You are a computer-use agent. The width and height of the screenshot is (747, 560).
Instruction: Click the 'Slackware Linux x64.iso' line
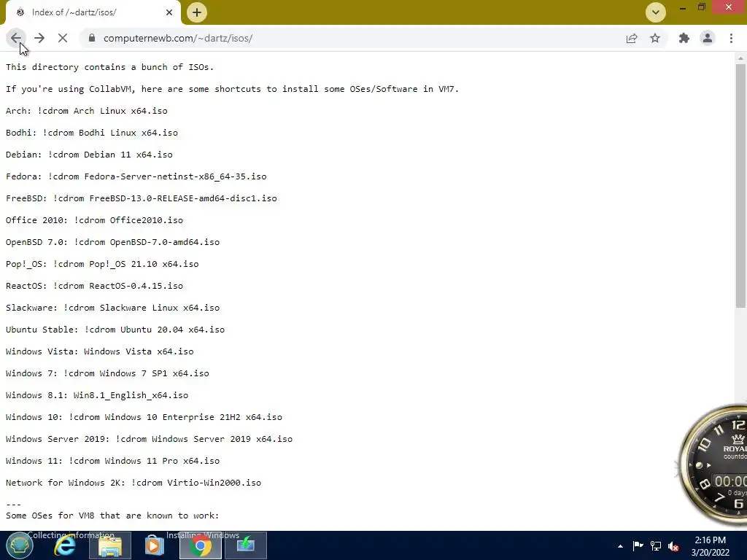coord(113,308)
